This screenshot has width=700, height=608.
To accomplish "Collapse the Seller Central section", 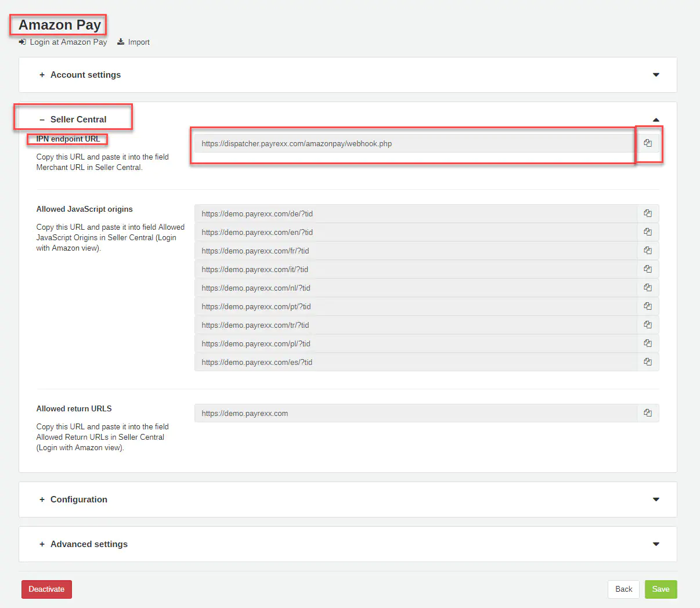I will [78, 120].
